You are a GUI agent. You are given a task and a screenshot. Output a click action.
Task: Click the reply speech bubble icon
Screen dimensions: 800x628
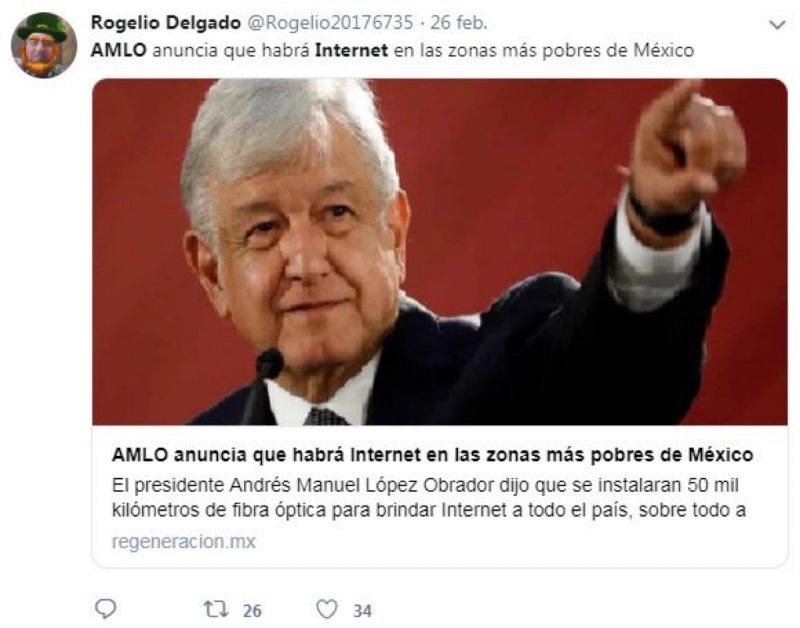106,609
